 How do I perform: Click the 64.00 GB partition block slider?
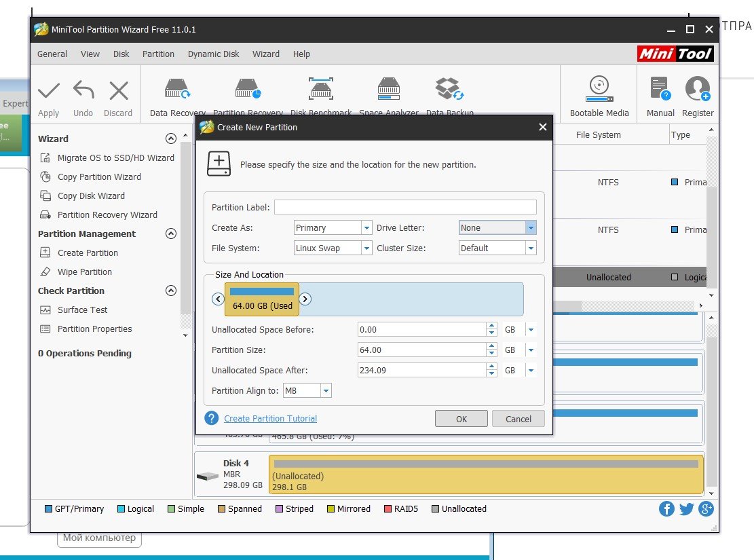(x=262, y=299)
